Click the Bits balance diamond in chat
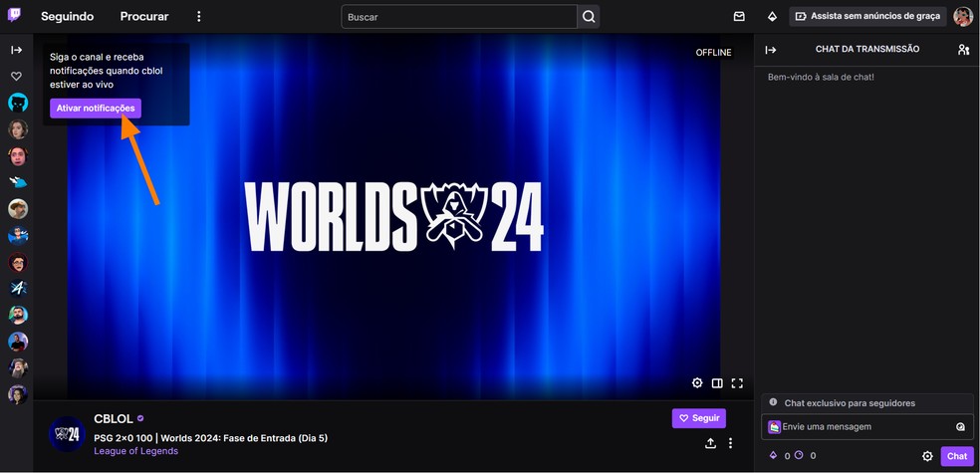This screenshot has height=473, width=980. coord(773,455)
